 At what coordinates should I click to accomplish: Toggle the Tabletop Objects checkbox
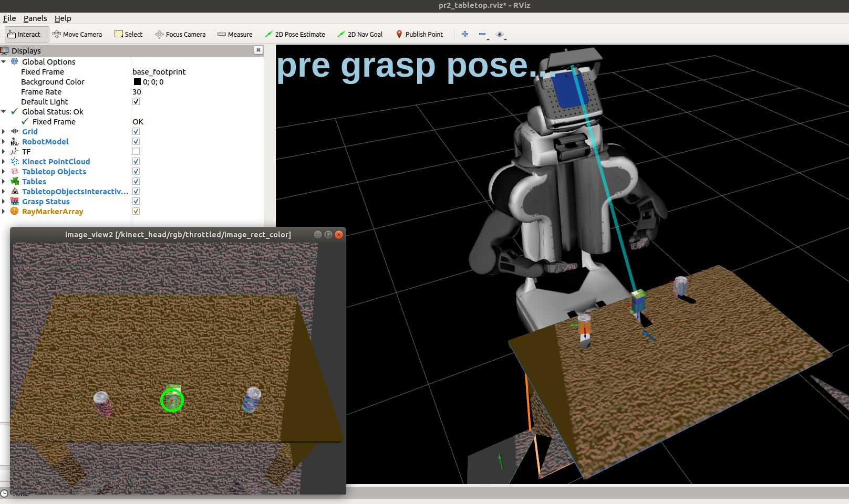(136, 171)
